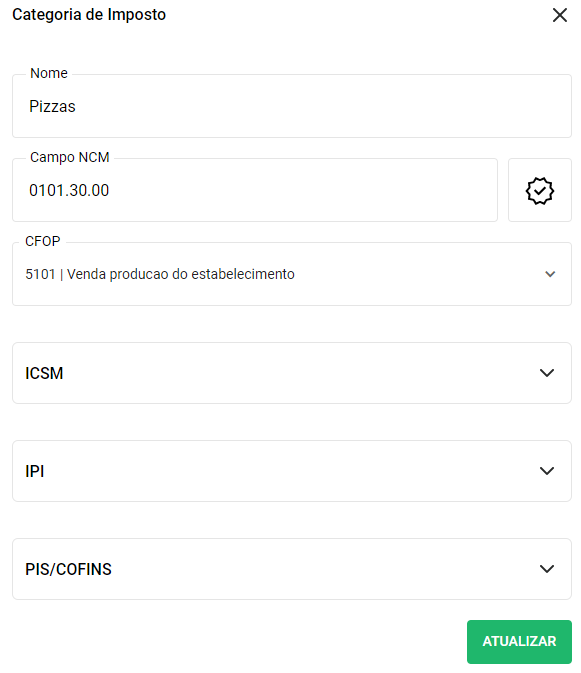Click the Nome field label

[49, 73]
